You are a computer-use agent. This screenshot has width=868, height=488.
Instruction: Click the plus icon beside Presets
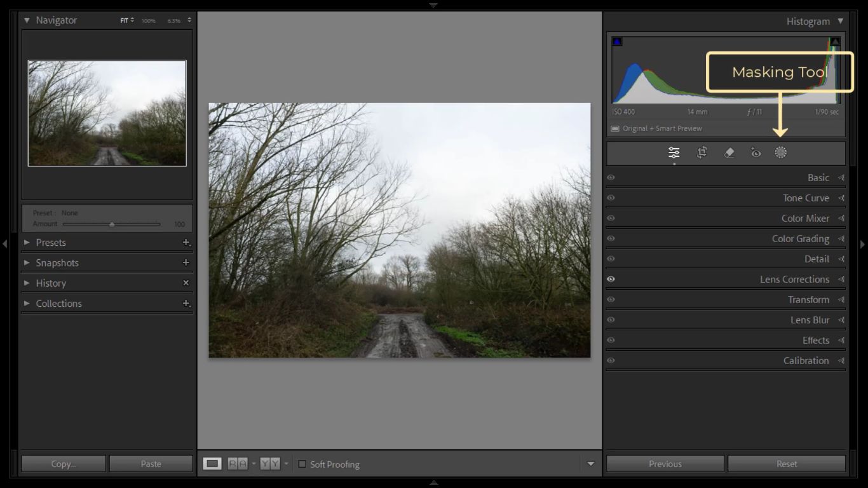[186, 243]
